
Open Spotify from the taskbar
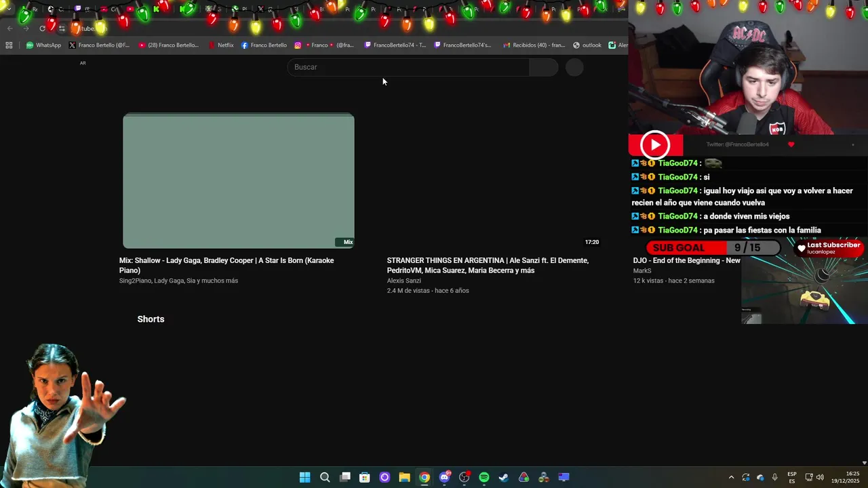pos(484,477)
